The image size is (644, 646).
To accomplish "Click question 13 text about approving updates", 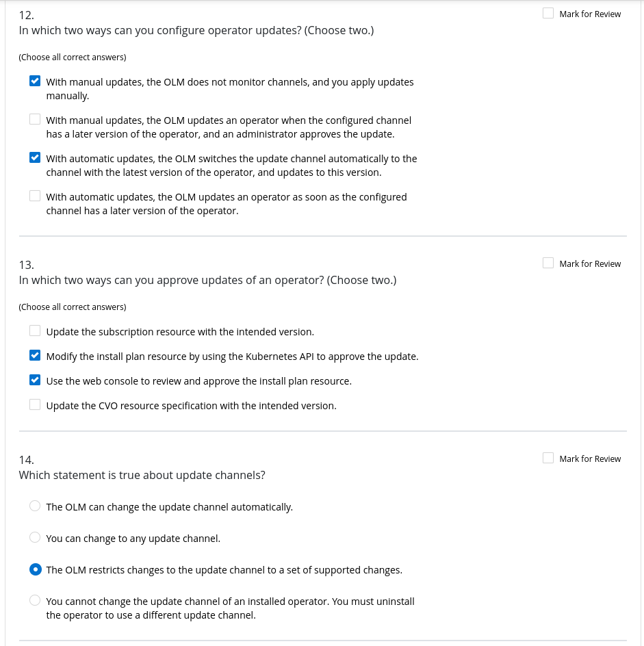I will coord(207,281).
